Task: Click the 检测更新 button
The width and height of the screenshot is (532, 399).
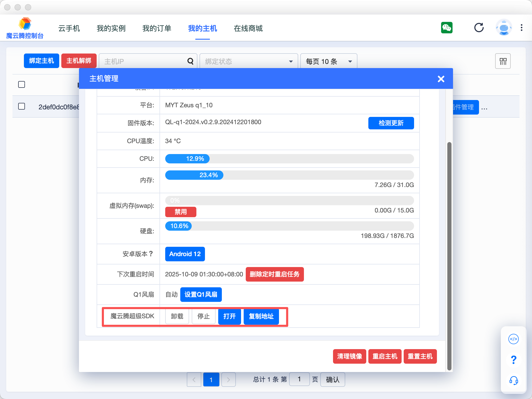Action: tap(391, 123)
